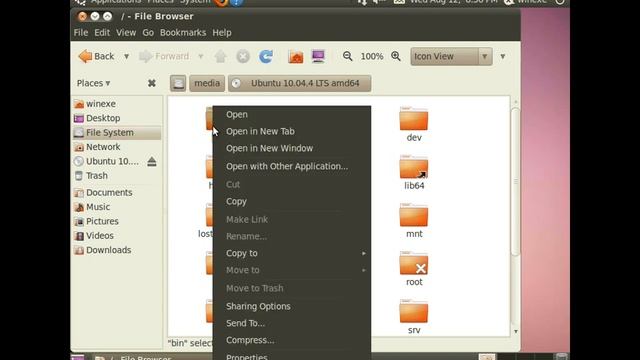Click the root filesystem path button
The image size is (640, 360).
(x=178, y=83)
